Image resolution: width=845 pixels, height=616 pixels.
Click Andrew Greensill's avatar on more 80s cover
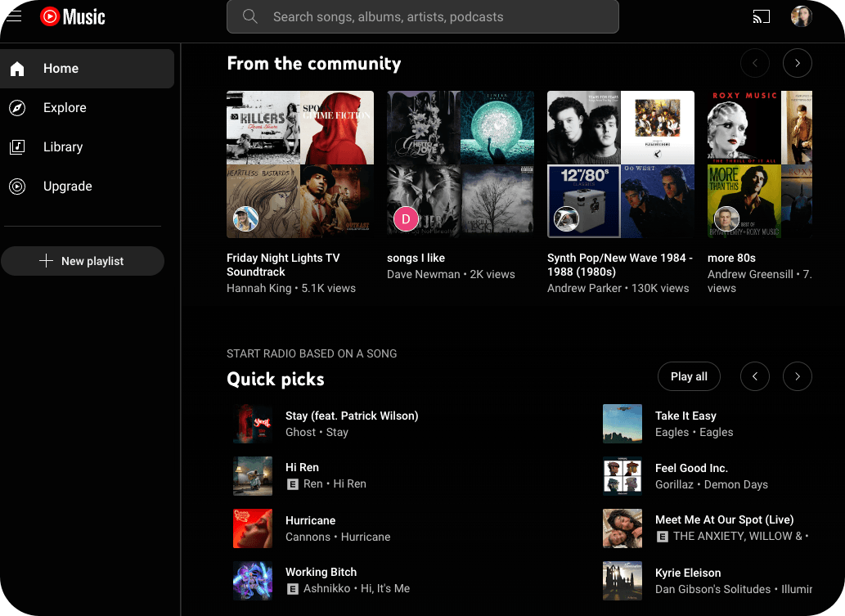tap(726, 218)
